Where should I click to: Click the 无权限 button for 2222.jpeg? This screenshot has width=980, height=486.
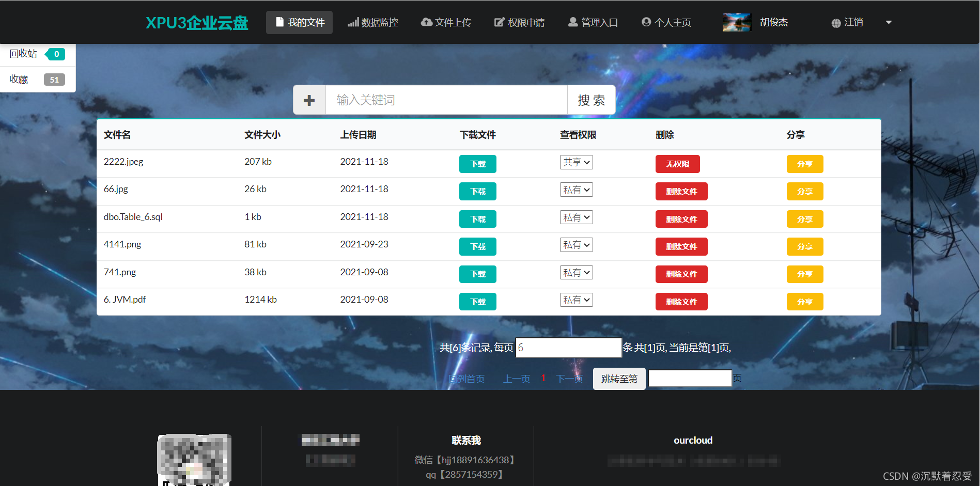click(677, 164)
